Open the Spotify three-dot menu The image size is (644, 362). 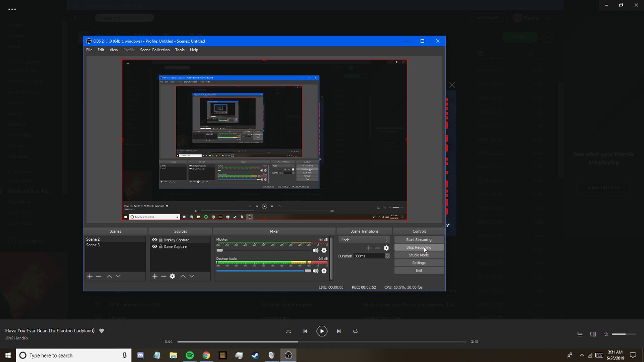[x=12, y=9]
